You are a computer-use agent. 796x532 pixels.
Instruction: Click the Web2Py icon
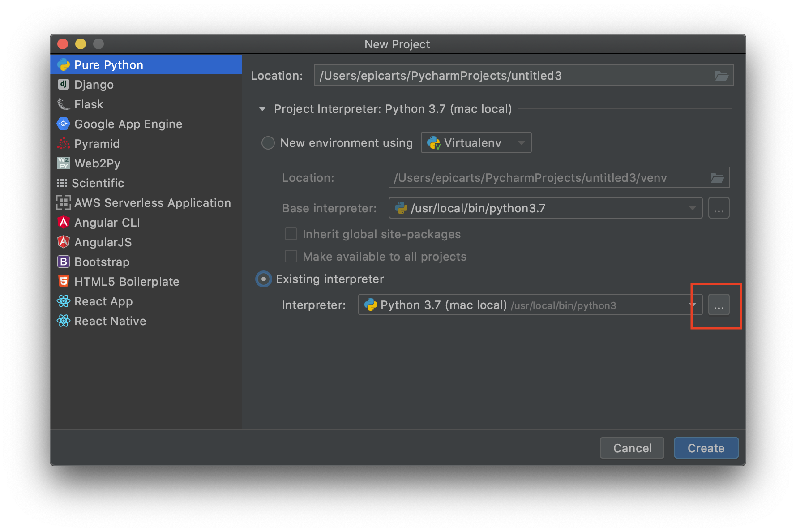click(64, 163)
